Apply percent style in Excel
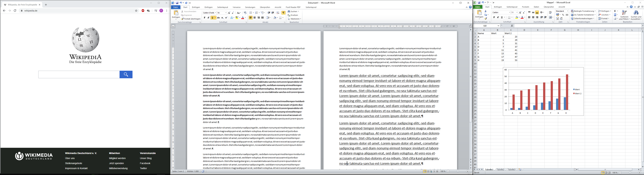644x175 pixels. [x=563, y=15]
